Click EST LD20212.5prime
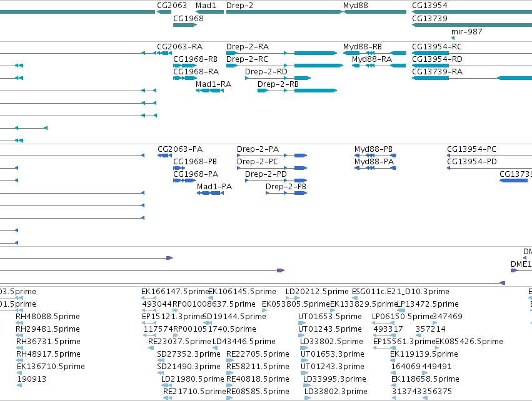Viewport: 532px width, 401px height. click(x=317, y=292)
